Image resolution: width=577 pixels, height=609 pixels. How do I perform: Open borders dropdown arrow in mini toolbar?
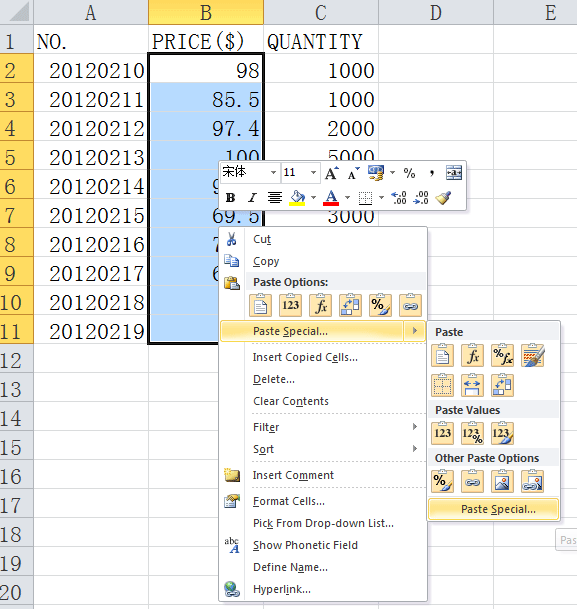381,198
